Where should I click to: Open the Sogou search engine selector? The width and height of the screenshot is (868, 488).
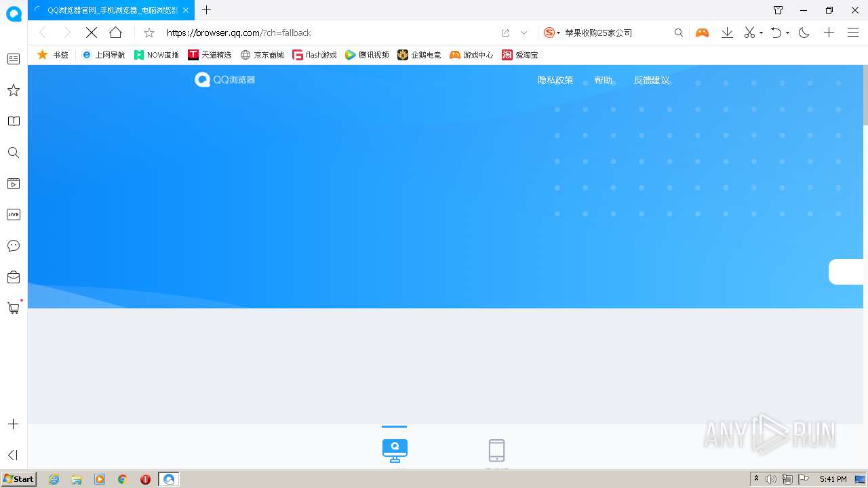click(x=551, y=33)
